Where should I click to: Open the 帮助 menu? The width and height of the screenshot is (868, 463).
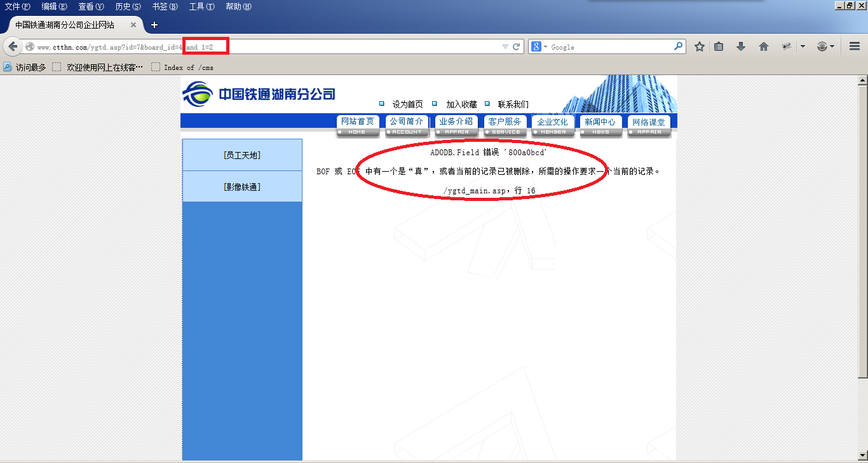click(x=238, y=6)
